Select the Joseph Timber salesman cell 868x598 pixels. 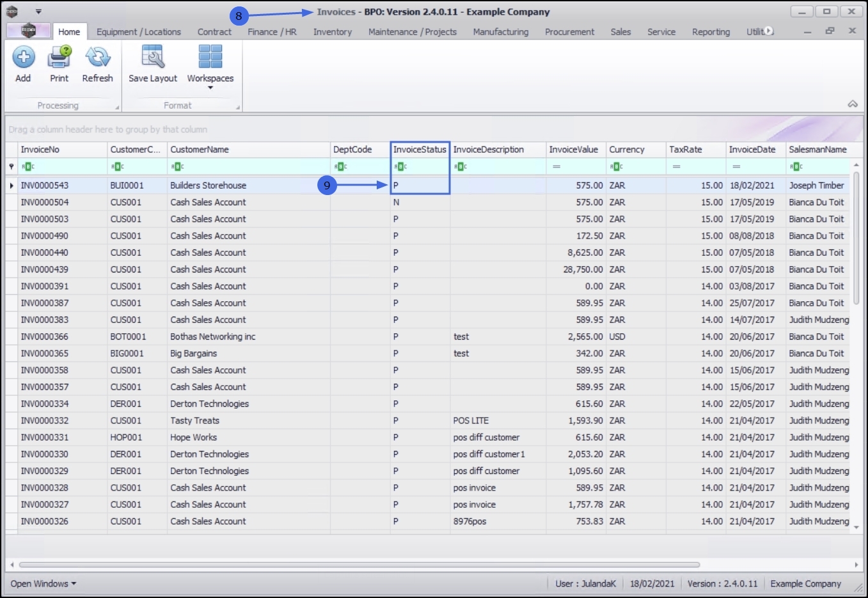818,185
